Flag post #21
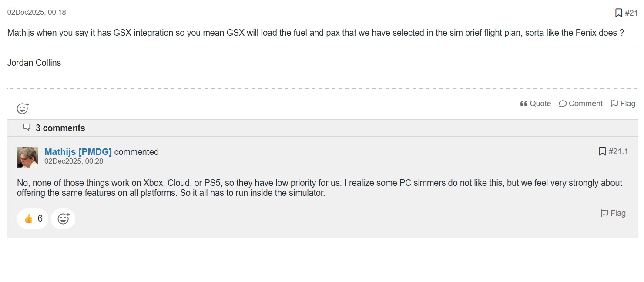 point(623,104)
